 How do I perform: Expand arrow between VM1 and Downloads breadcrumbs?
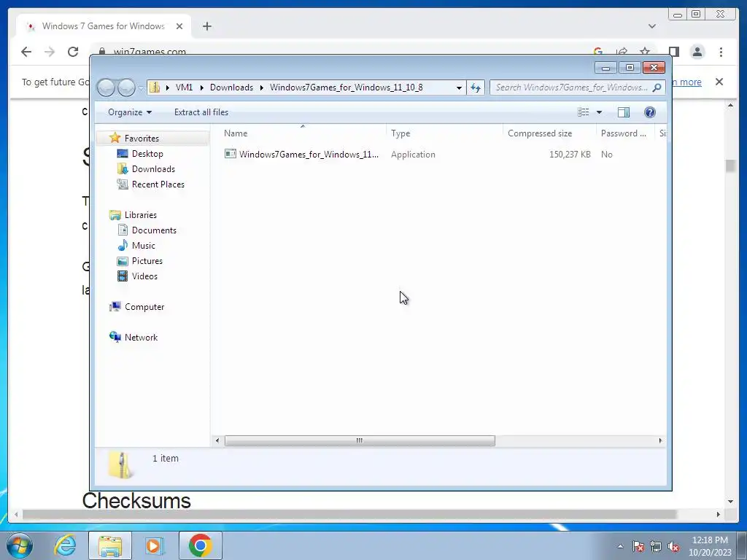click(201, 87)
